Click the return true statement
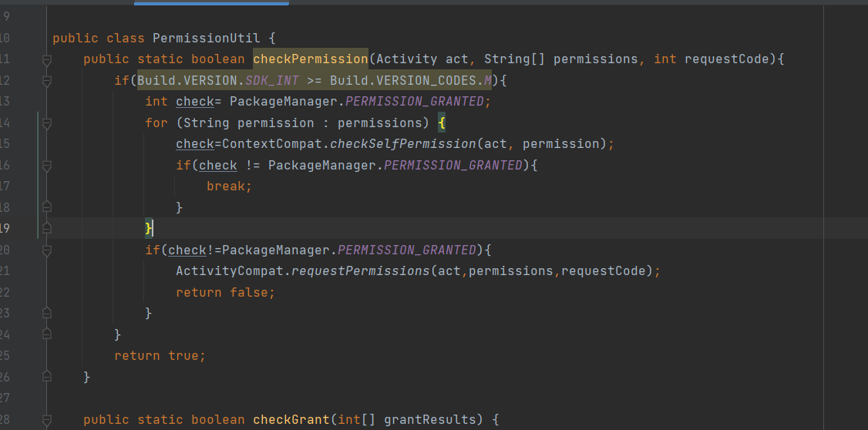The height and width of the screenshot is (430, 868). 160,356
